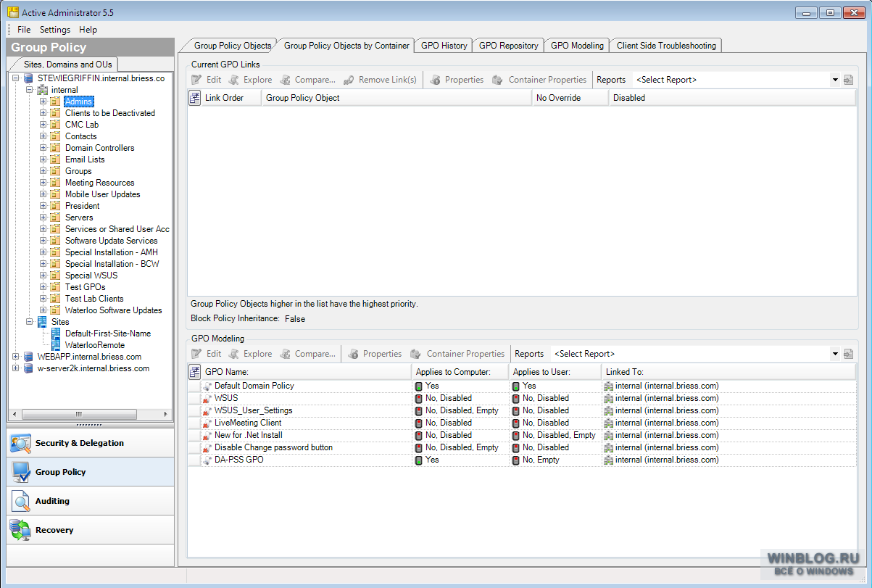
Task: Click the DA-PSS GPO row icon
Action: tap(207, 460)
